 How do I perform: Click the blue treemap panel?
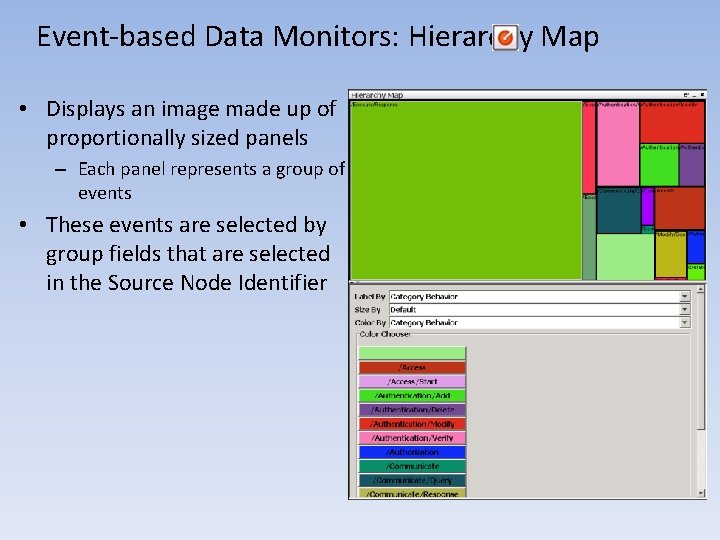coord(696,247)
